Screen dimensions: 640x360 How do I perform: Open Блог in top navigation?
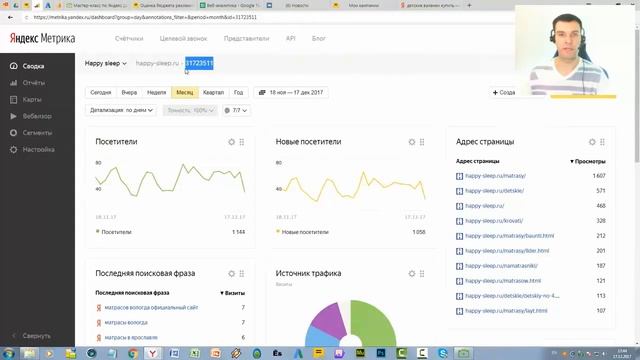point(319,38)
